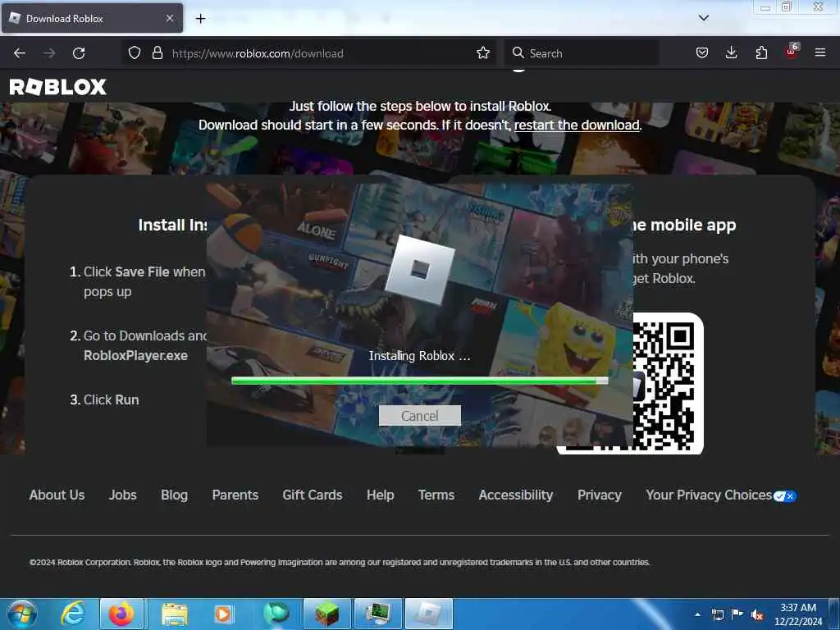
Task: Open the Blog footer link
Action: tap(174, 495)
